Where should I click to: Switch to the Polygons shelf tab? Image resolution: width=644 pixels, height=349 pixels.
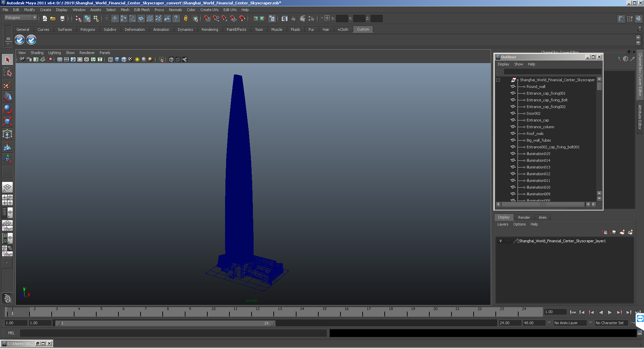[88, 30]
